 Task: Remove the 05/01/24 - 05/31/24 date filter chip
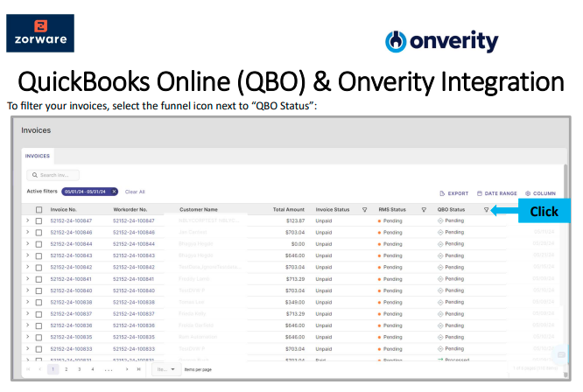(114, 192)
